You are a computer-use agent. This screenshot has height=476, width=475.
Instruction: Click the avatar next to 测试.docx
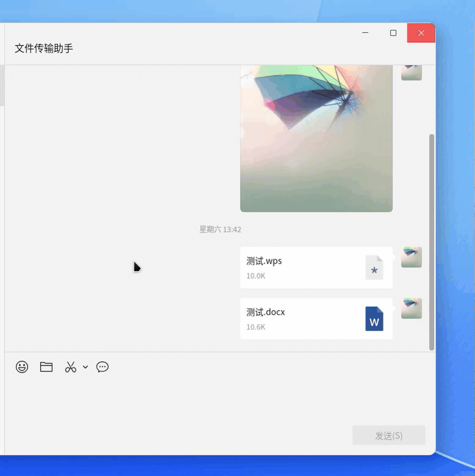point(412,308)
